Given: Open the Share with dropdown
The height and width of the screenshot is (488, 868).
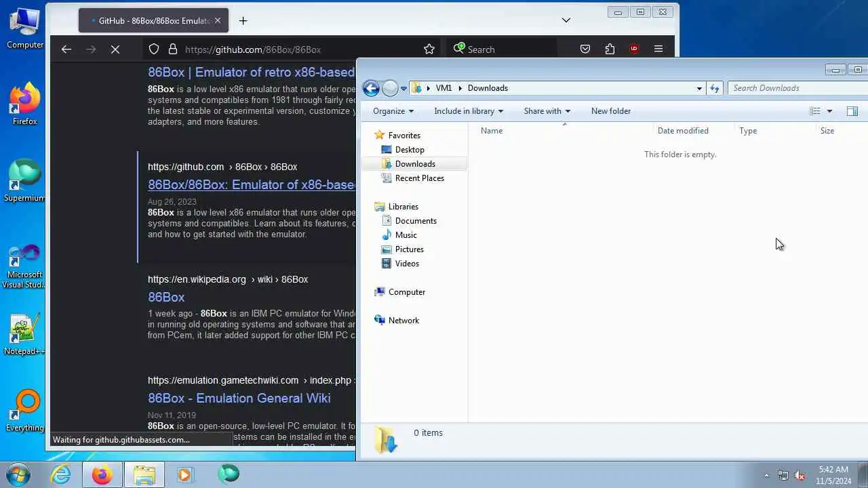Looking at the screenshot, I should (547, 111).
